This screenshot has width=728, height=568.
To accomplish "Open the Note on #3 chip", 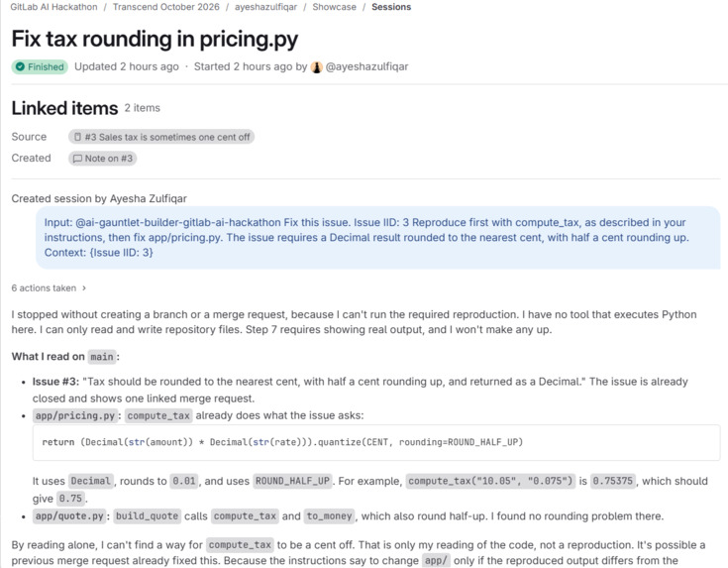I will 103,159.
